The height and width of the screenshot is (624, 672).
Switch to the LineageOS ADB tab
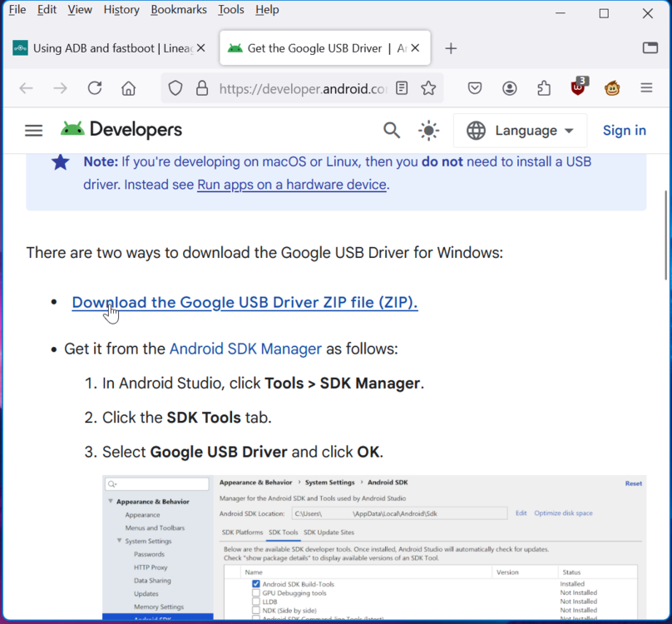tap(108, 48)
